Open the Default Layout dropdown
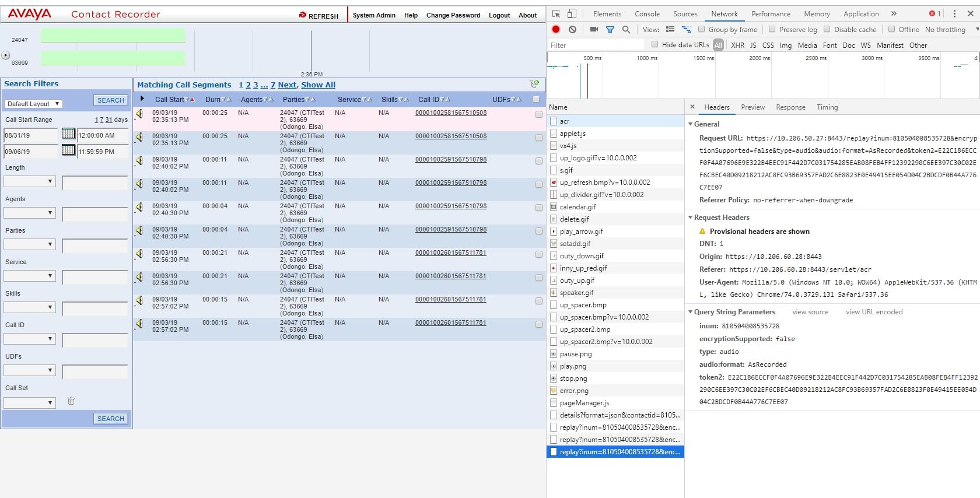The height and width of the screenshot is (498, 980). [34, 104]
